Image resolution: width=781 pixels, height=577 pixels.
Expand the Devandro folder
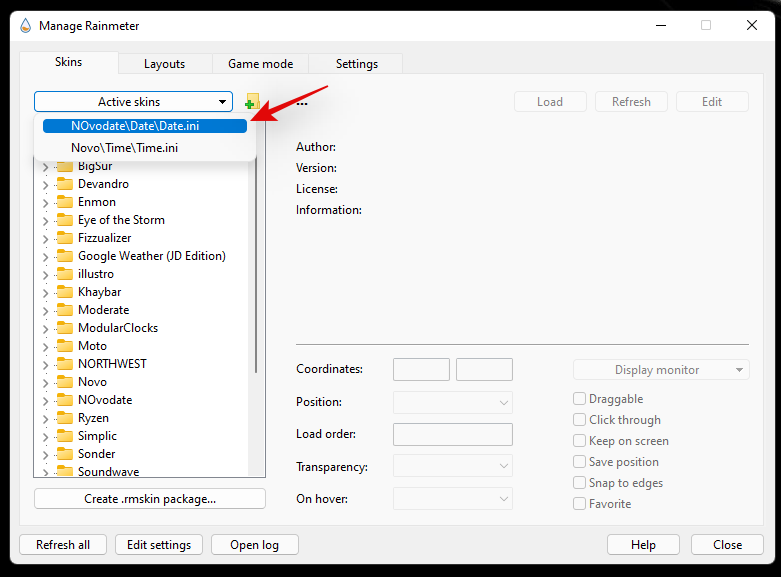[x=45, y=185]
